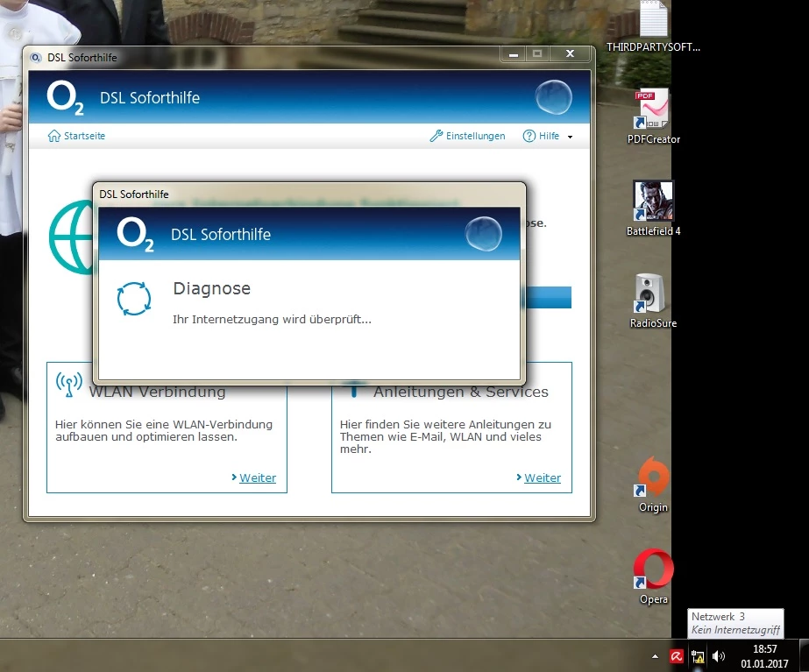Click the volume speaker tray icon

[718, 656]
